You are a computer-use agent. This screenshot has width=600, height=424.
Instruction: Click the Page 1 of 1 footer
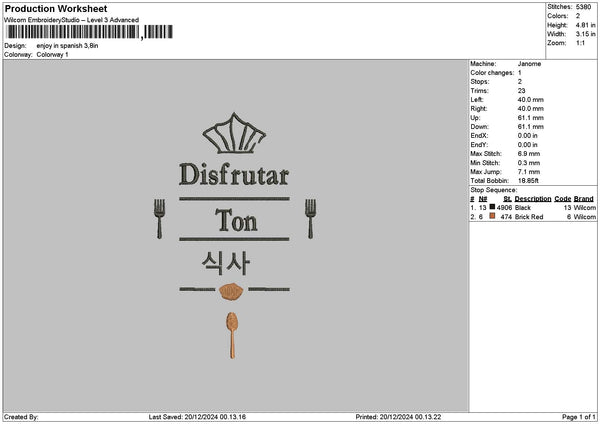(x=579, y=417)
